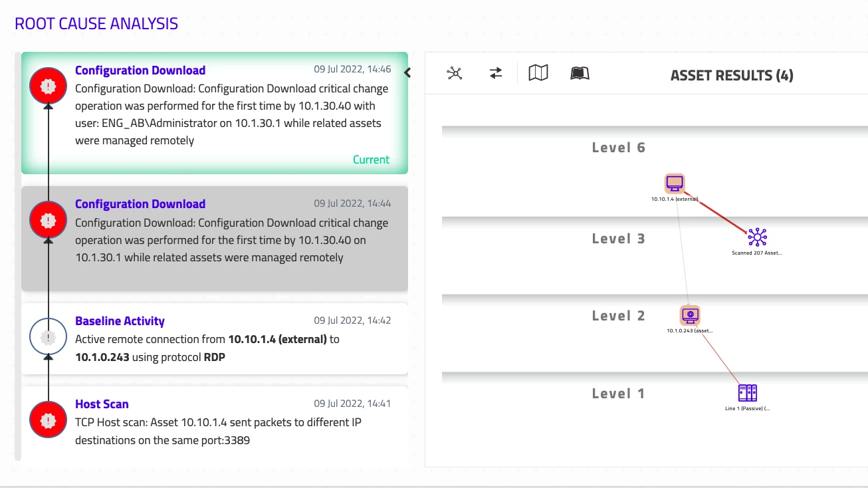Open the Configuration Download title dated 14:44
Viewport: 868px width, 488px height.
tap(140, 204)
